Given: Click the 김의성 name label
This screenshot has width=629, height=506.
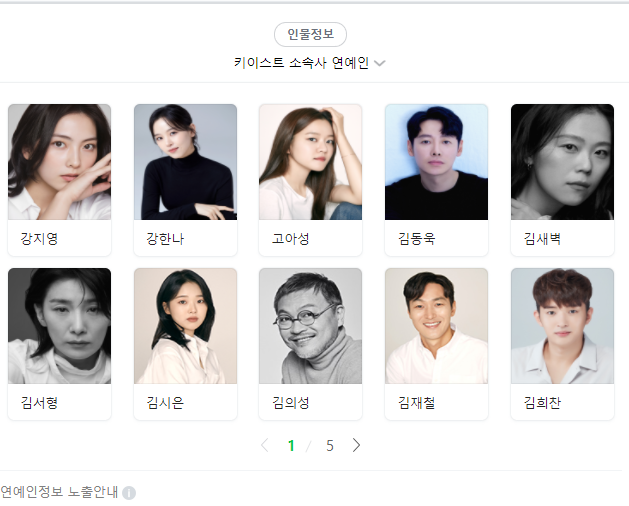Looking at the screenshot, I should coord(290,402).
